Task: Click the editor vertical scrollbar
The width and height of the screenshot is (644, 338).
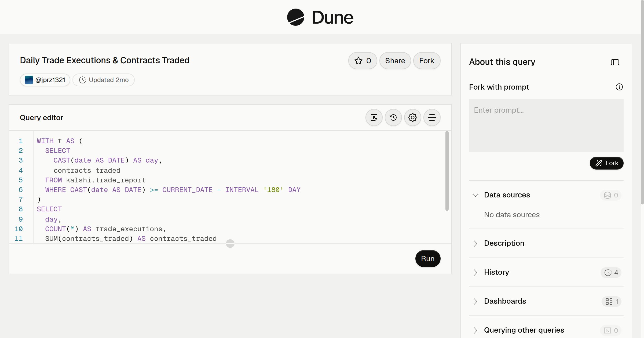Action: pyautogui.click(x=447, y=171)
